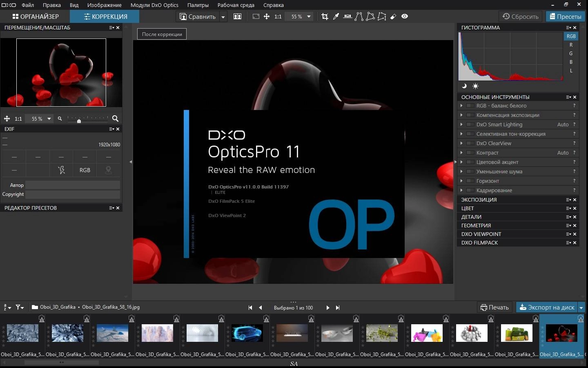Click the Автор input field

[x=73, y=185]
